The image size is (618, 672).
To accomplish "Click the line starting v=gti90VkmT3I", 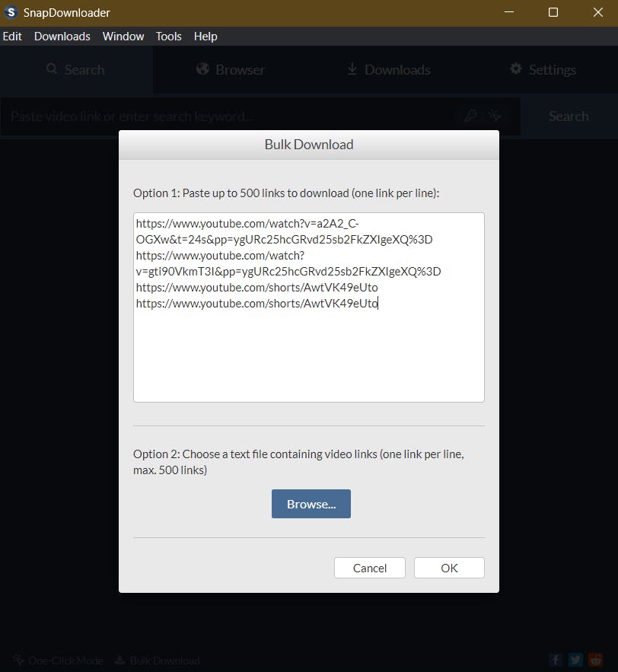I will [288, 271].
